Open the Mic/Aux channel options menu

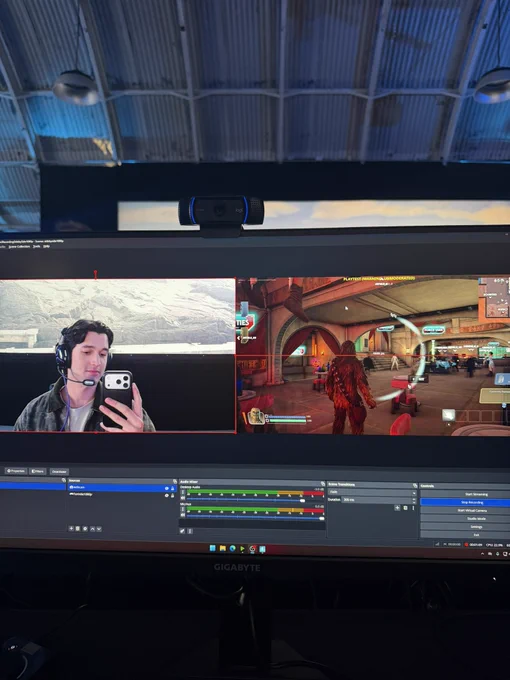pos(183,510)
